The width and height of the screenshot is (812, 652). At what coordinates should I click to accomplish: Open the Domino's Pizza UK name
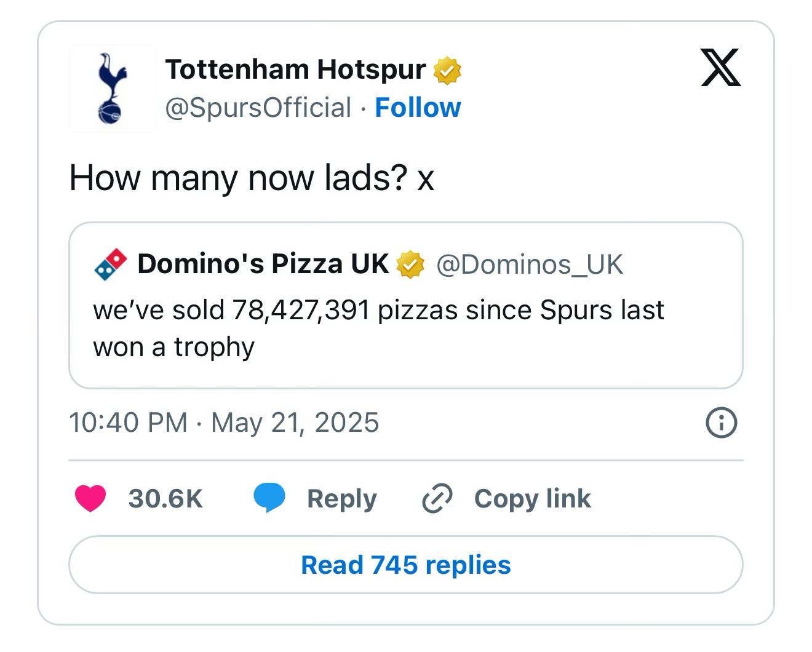[x=263, y=264]
